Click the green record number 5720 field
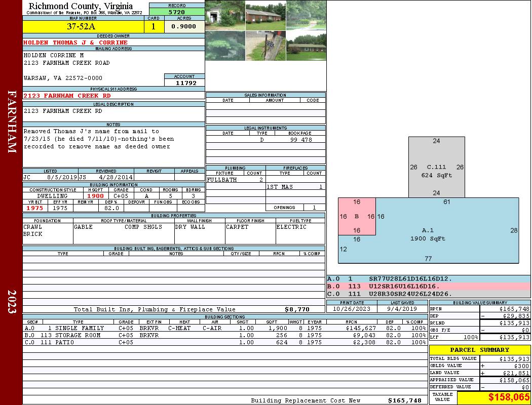 (177, 11)
